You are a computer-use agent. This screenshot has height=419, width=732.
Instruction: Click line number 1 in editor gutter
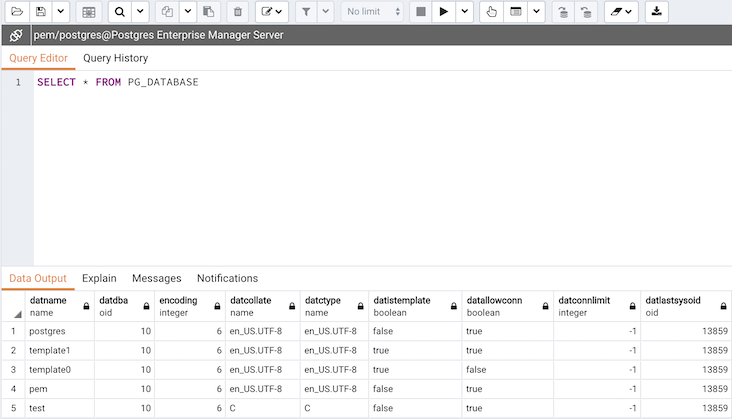[18, 83]
